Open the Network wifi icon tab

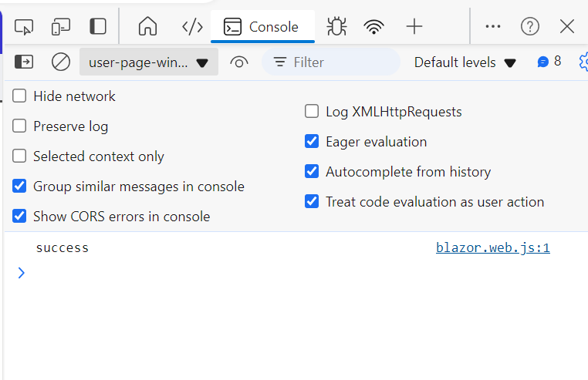point(374,27)
